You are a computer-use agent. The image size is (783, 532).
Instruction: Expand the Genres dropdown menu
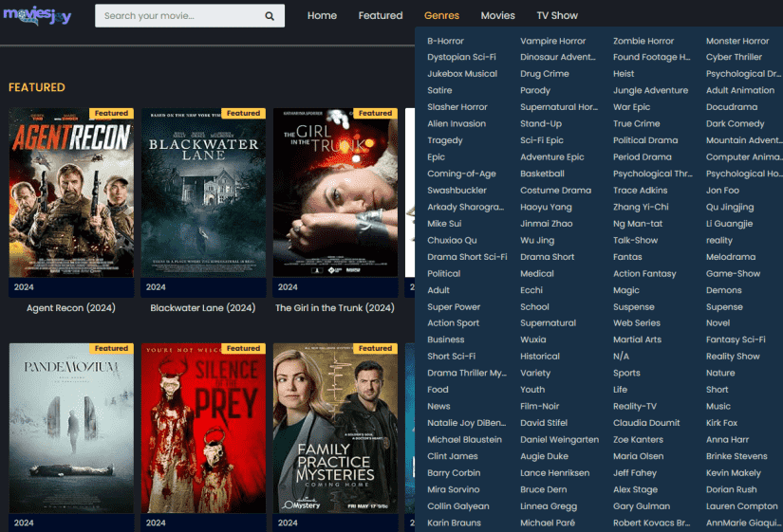coord(440,16)
